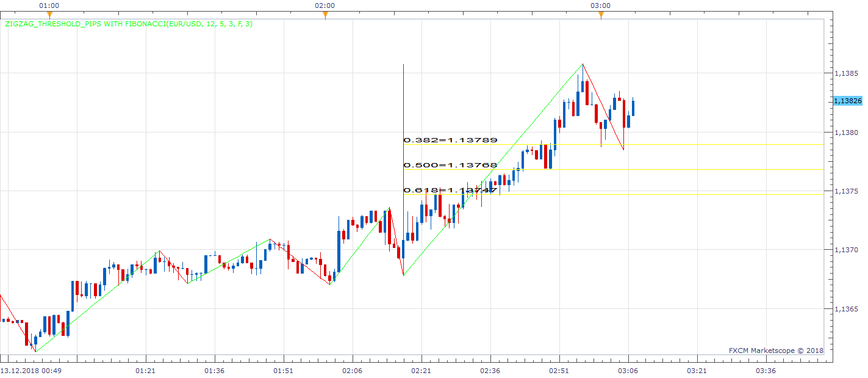This screenshot has height=378, width=868.
Task: Click the 02:21 time axis label
Action: coord(421,371)
